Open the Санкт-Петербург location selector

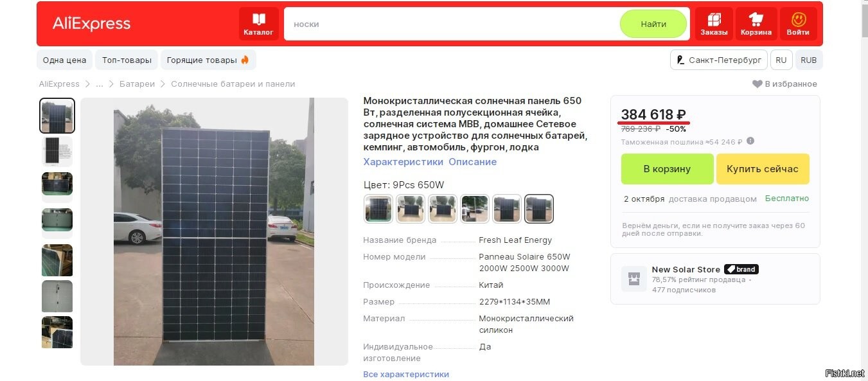(718, 60)
